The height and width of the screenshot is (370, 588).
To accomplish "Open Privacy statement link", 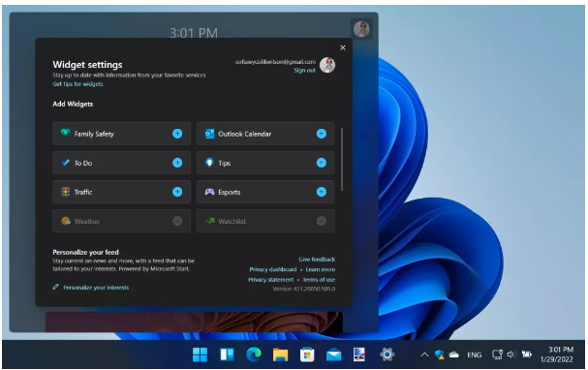I will 270,280.
